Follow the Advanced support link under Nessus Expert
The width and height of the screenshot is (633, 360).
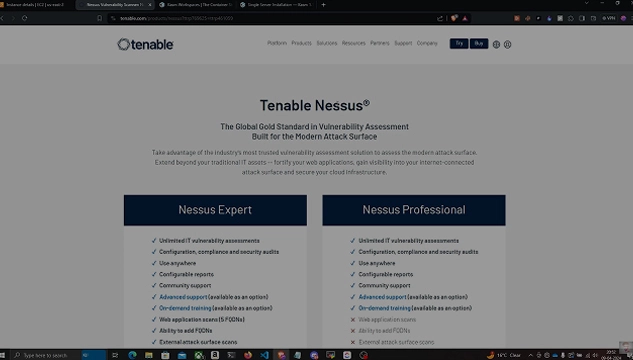point(183,297)
